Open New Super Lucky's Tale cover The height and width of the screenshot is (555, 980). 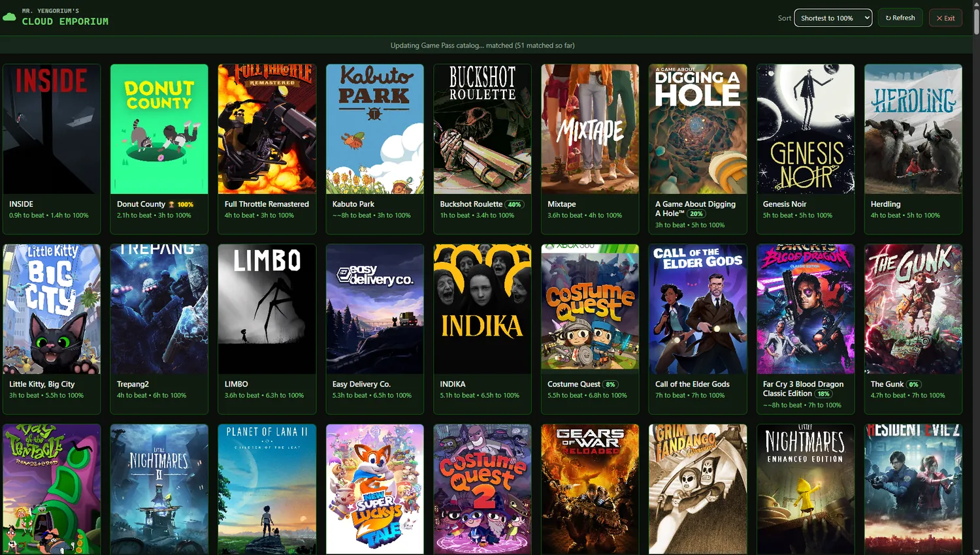[374, 489]
